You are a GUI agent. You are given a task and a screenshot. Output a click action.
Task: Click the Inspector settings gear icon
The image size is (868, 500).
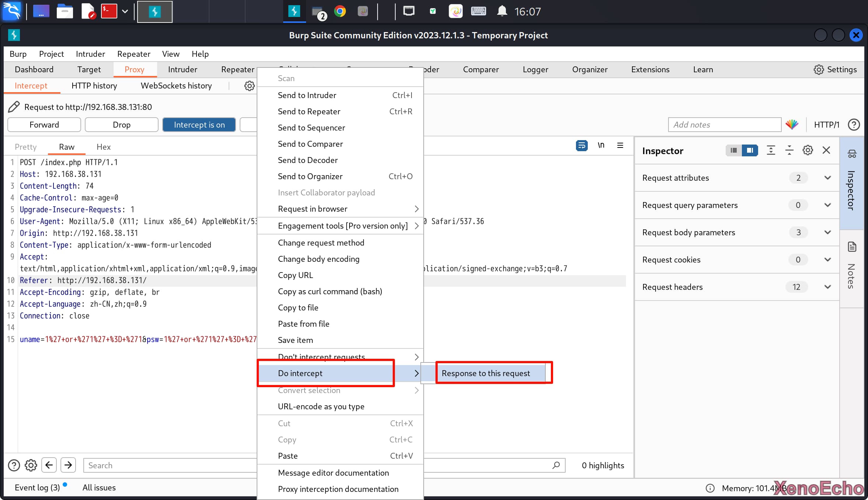click(x=808, y=150)
